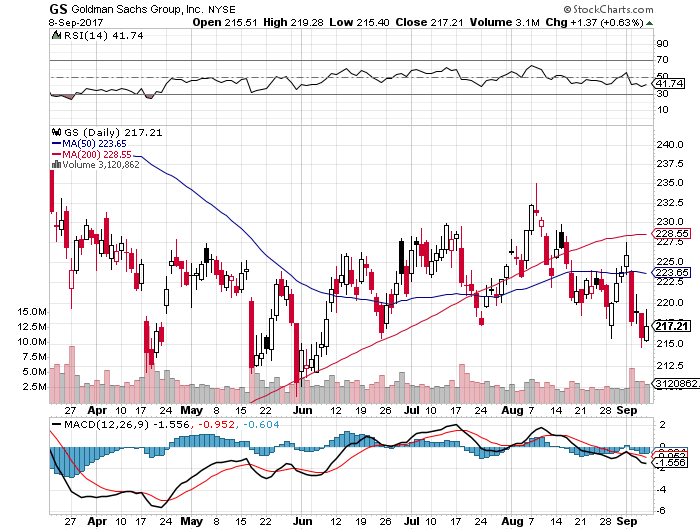
Task: Click the candlestick icon next to GS (Daily)
Action: point(56,132)
